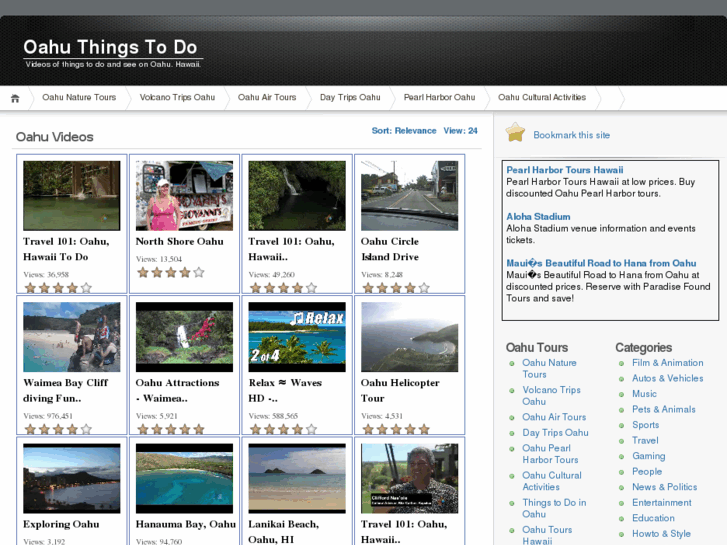Open Oahu Helicopter Tour thumbnail
The height and width of the screenshot is (545, 727).
410,337
